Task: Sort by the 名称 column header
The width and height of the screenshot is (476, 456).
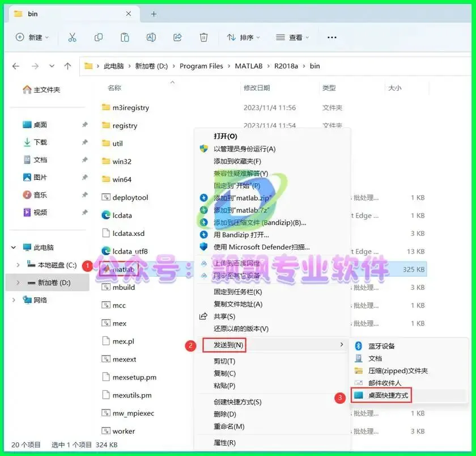Action: click(x=114, y=88)
